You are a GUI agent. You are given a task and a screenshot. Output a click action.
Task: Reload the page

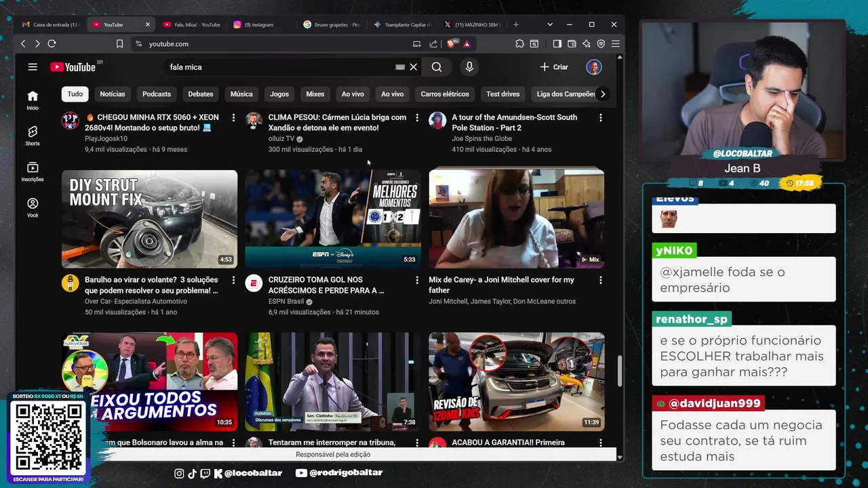coord(52,43)
